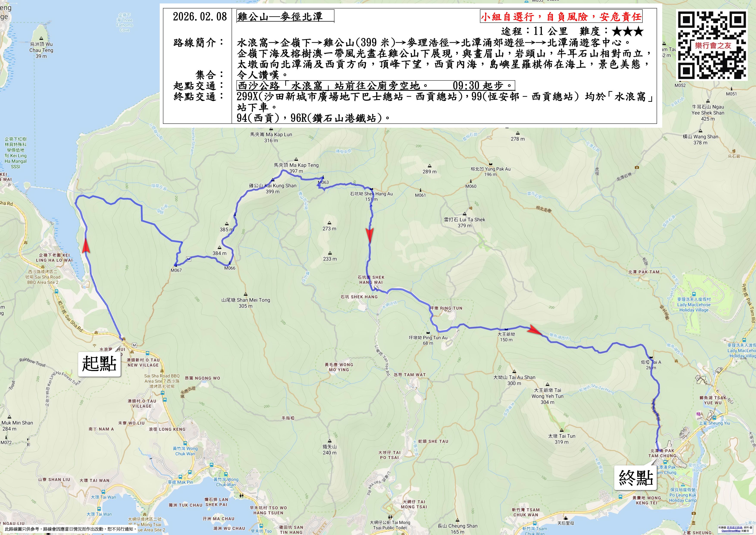Viewport: 756px width, 535px height.
Task: Click the M063 distance post marker
Action: point(323,177)
